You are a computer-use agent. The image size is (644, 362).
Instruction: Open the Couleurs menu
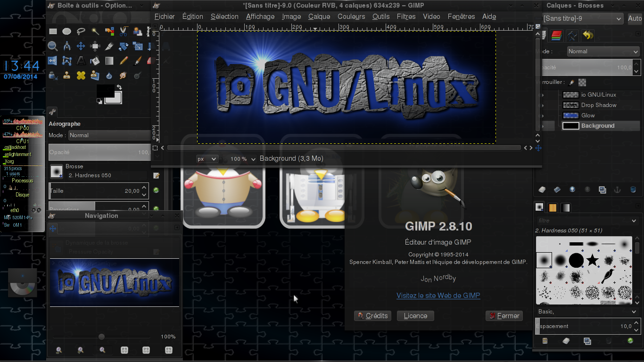click(351, 16)
